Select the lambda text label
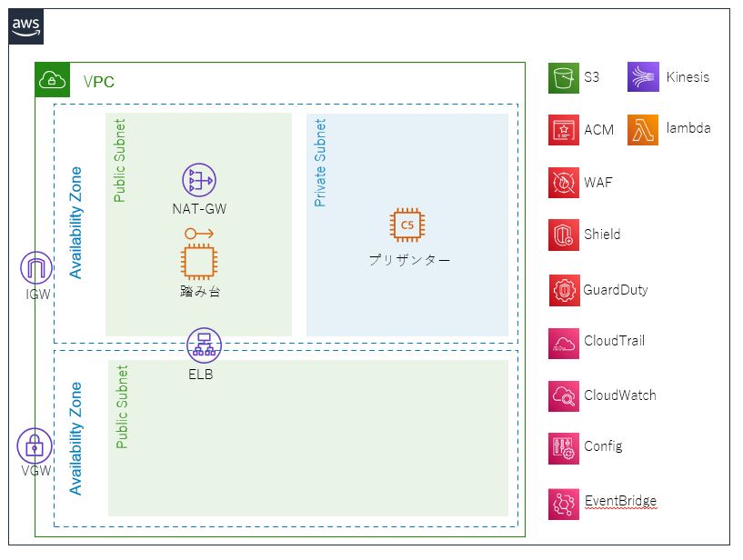 coord(688,128)
